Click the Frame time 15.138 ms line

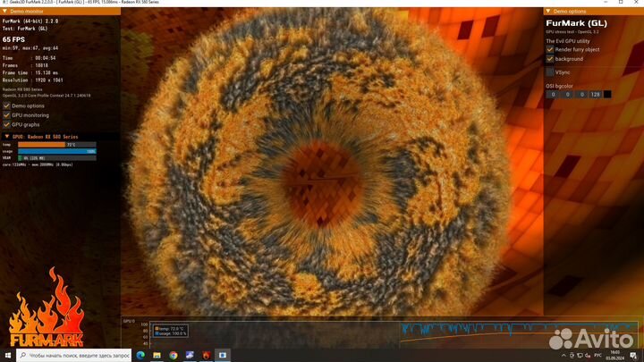coord(32,72)
